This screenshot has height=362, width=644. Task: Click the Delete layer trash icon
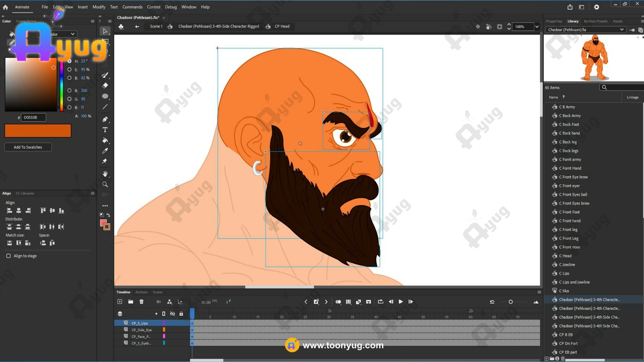pos(141,302)
